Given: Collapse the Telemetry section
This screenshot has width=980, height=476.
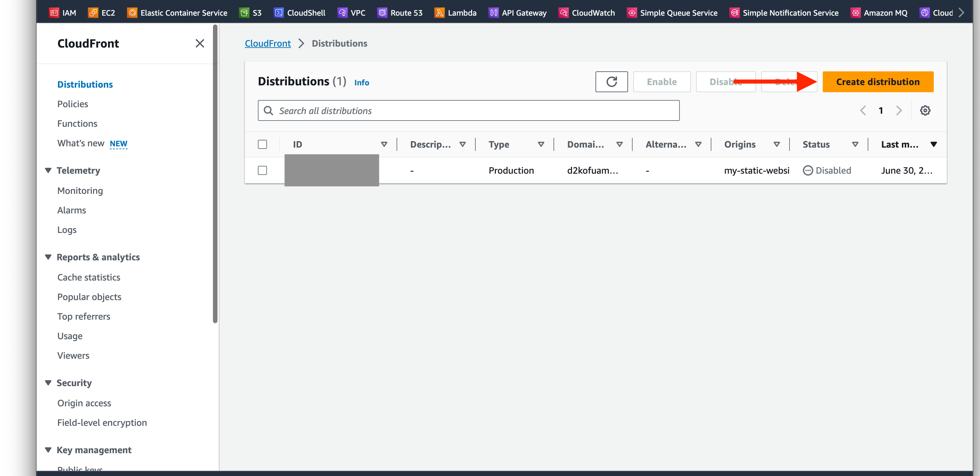Looking at the screenshot, I should pos(48,170).
